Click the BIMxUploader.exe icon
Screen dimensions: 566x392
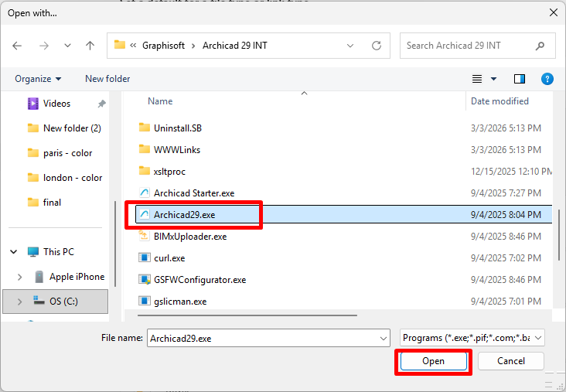(x=145, y=236)
